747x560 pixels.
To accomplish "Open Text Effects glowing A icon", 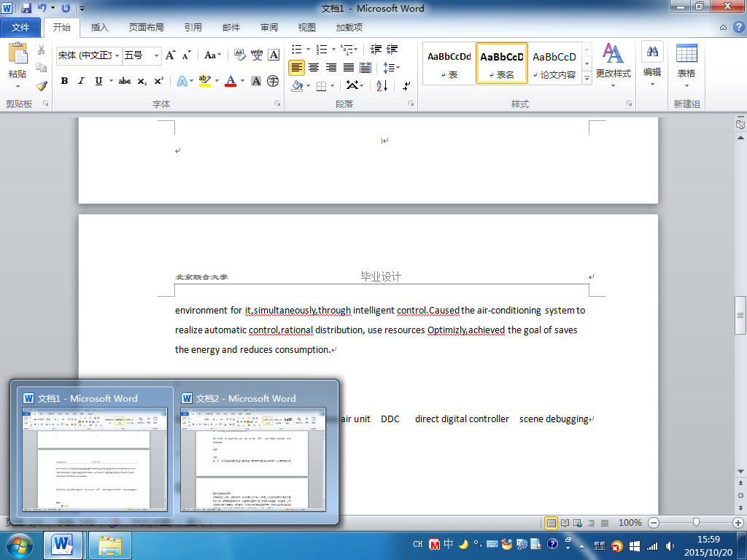I will (182, 81).
